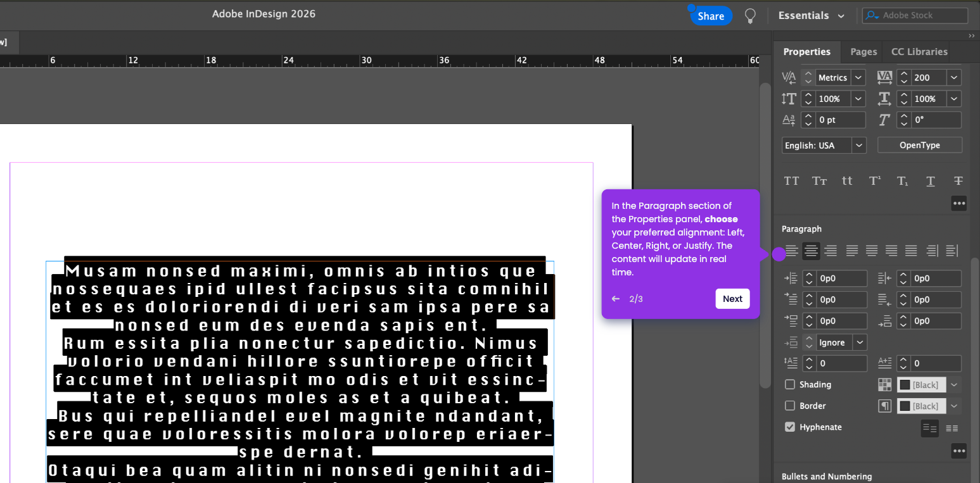
Task: Open the English: USA language dropdown
Action: pos(859,145)
